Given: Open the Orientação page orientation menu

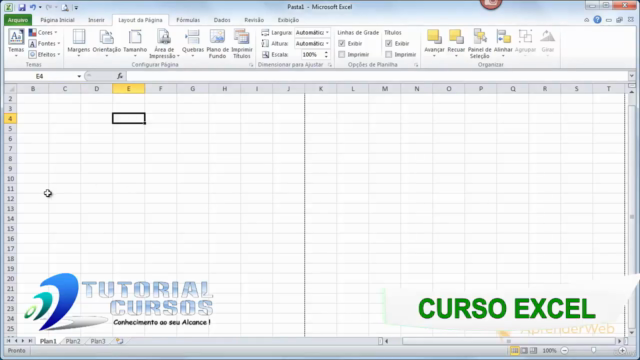Looking at the screenshot, I should (107, 42).
